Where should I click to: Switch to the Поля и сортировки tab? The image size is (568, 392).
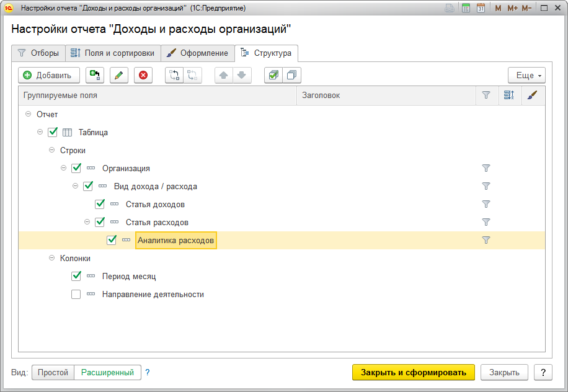(113, 53)
